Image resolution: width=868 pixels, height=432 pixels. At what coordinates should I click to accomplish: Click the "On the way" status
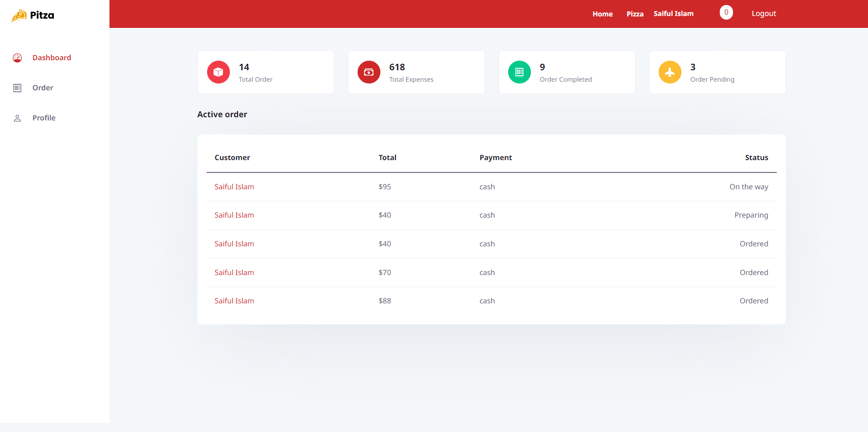(749, 187)
